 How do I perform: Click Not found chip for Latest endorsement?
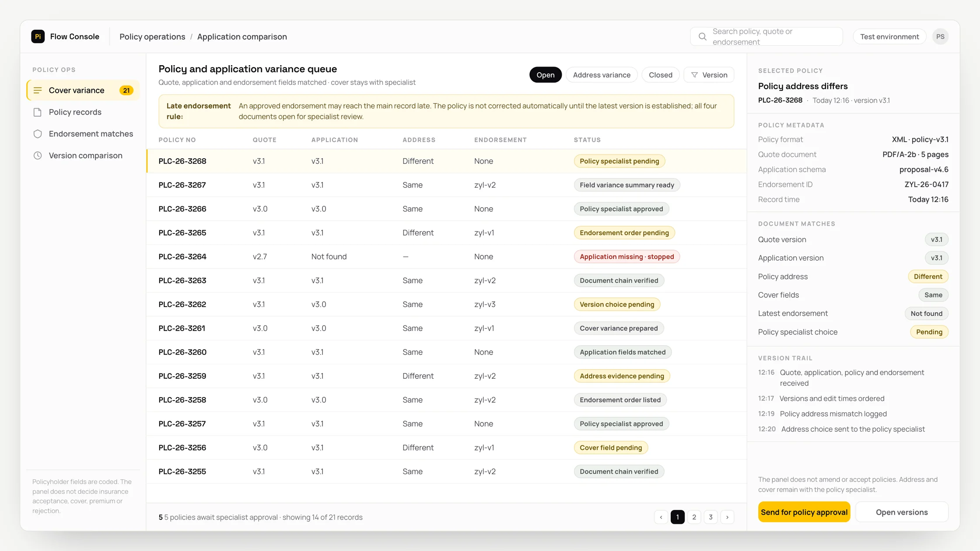926,314
